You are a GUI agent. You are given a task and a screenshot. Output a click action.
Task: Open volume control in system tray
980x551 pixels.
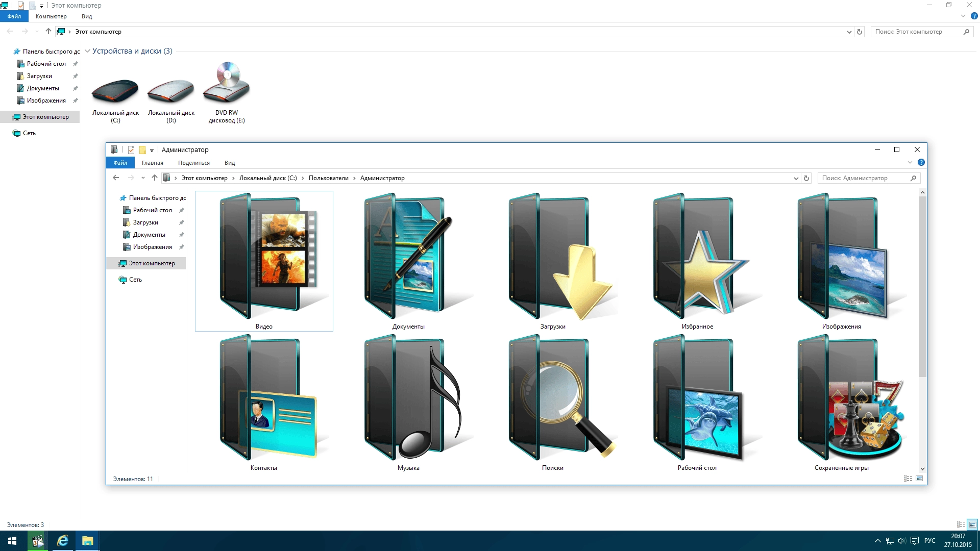pos(902,541)
